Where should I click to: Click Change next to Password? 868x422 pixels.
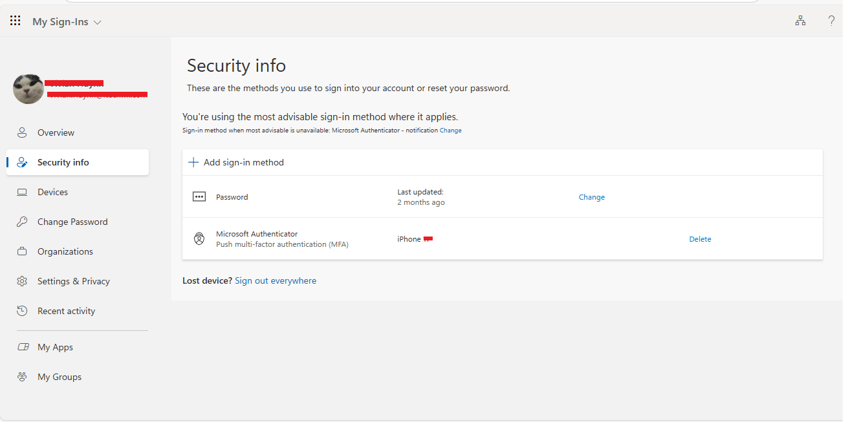click(591, 196)
